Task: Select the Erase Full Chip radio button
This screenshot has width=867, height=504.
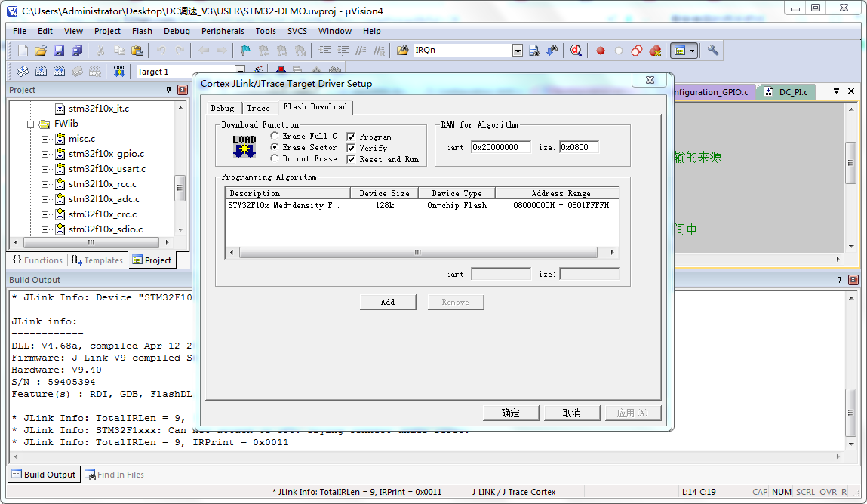Action: (274, 135)
